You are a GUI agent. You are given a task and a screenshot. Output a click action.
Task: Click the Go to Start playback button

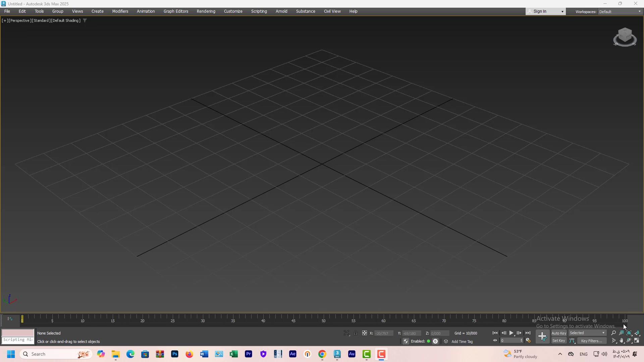pos(495,333)
